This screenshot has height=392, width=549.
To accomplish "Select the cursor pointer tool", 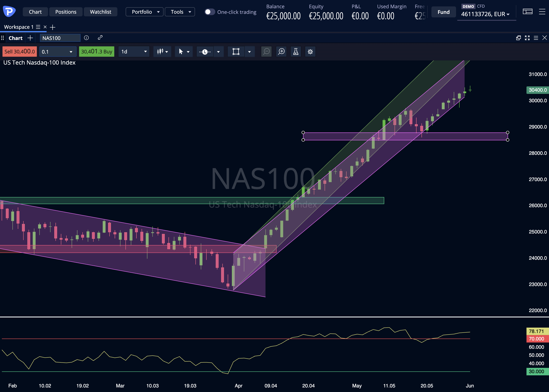I will [x=181, y=51].
